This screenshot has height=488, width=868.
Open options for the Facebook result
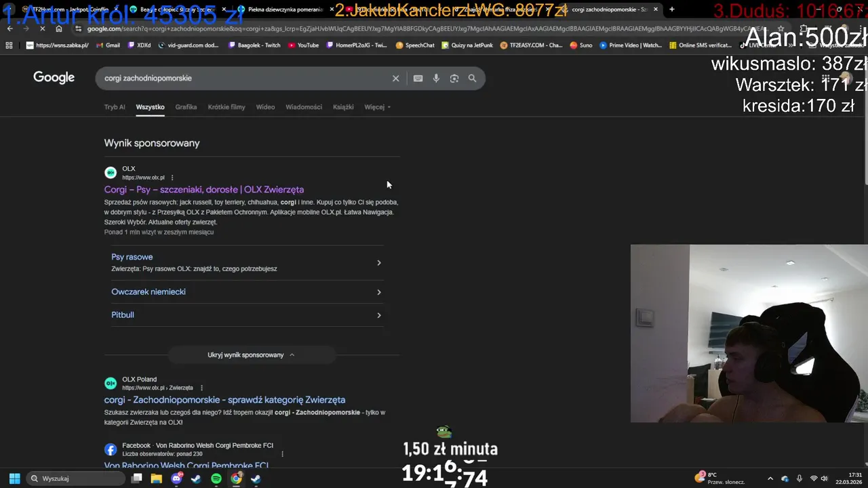pyautogui.click(x=282, y=454)
